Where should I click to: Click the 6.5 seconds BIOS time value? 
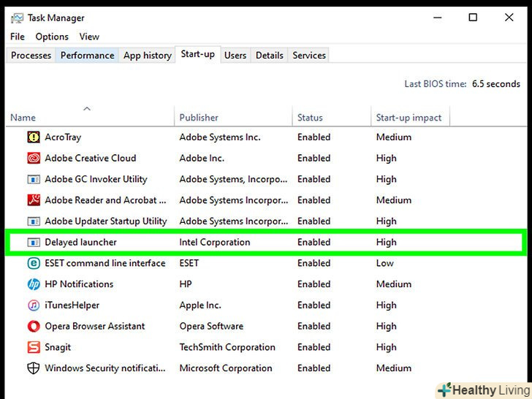click(496, 84)
